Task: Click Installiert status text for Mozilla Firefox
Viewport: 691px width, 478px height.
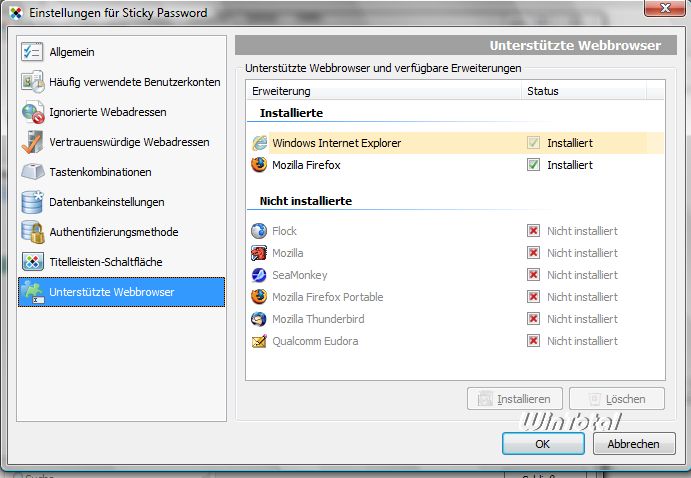Action: point(570,165)
